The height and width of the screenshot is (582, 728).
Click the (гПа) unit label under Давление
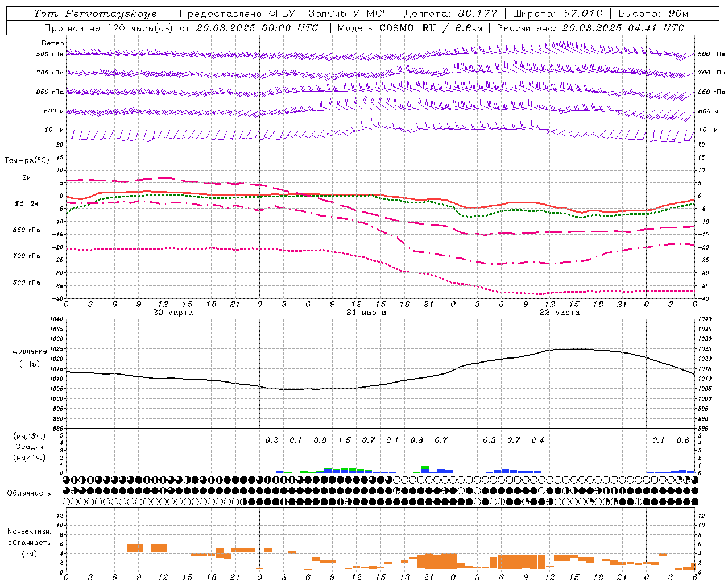pyautogui.click(x=30, y=364)
